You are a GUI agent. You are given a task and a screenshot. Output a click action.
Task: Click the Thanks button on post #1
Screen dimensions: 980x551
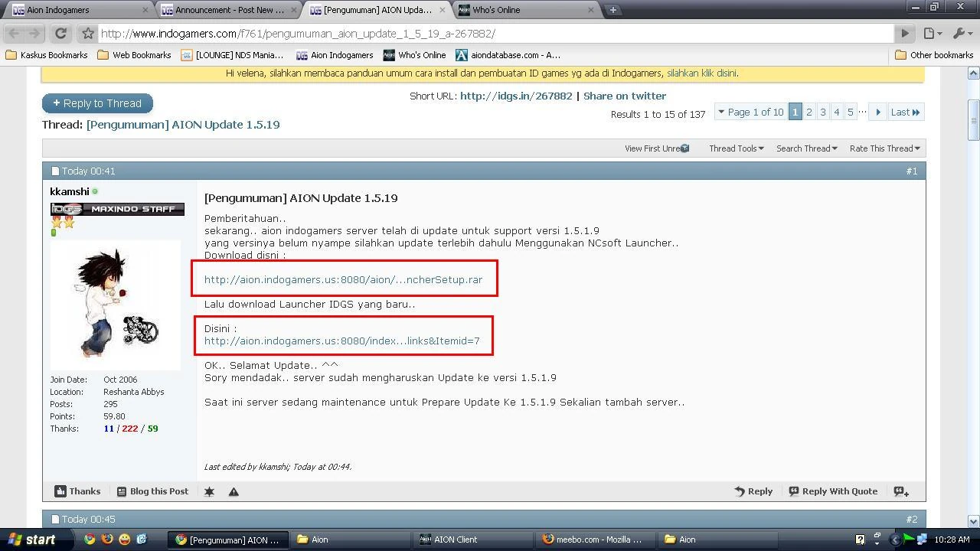tap(77, 491)
